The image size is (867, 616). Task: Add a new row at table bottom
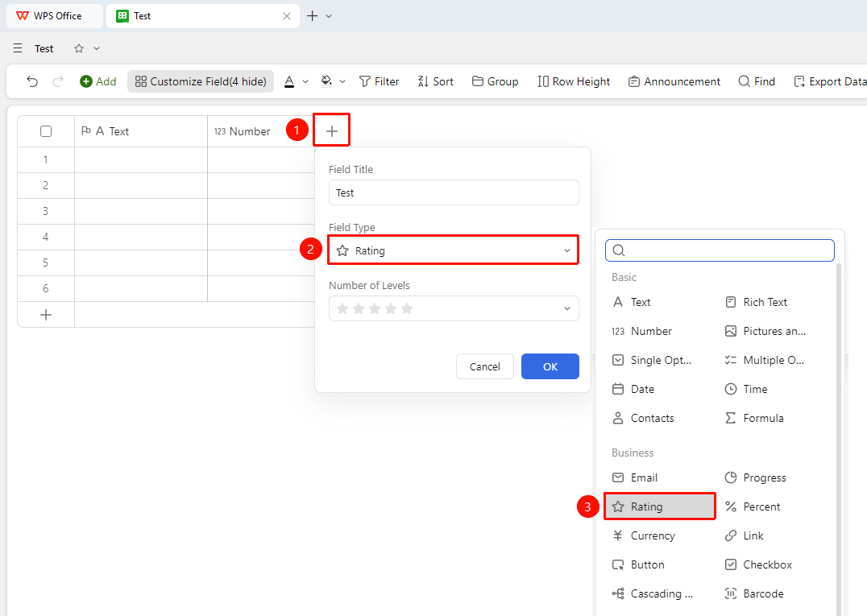pyautogui.click(x=46, y=315)
